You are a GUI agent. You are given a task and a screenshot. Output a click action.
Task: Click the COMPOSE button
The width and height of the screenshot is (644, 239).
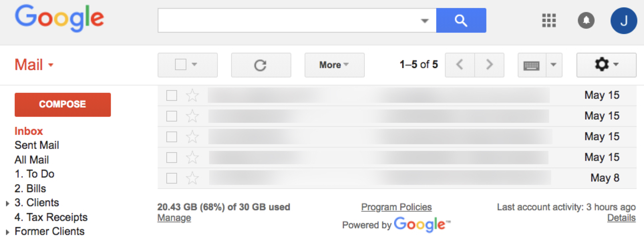63,104
